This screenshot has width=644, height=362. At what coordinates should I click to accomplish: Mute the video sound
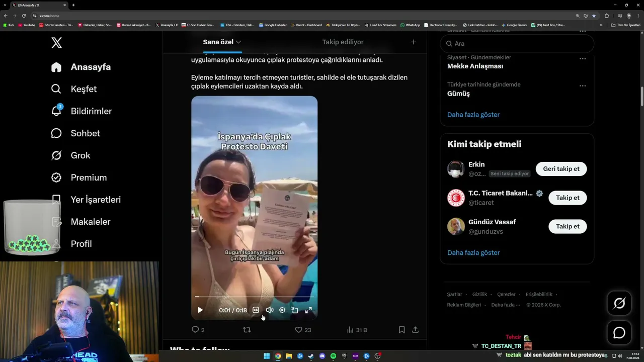(x=270, y=310)
